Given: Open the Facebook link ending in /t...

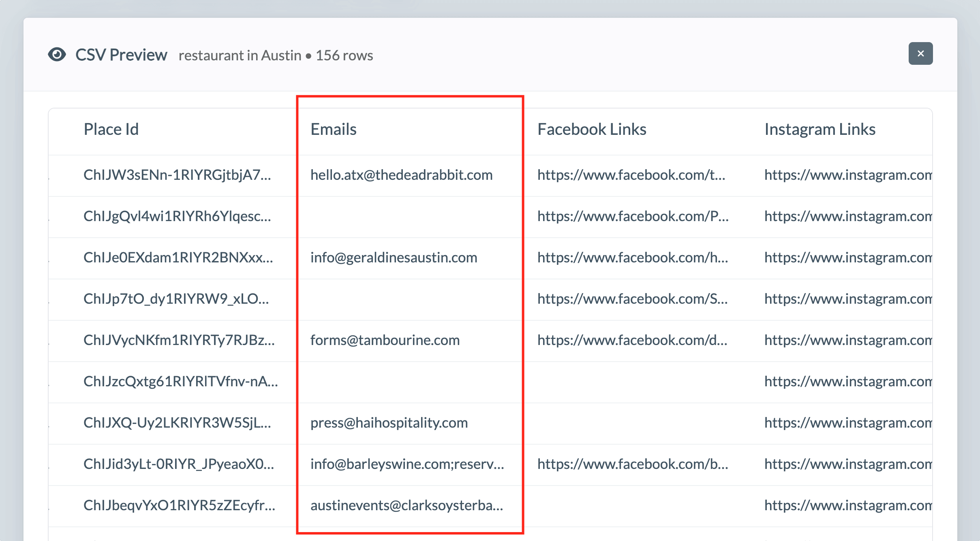Looking at the screenshot, I should [631, 175].
